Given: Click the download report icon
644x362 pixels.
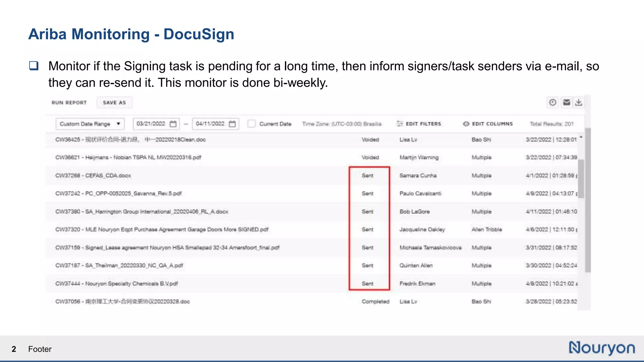Looking at the screenshot, I should (x=579, y=102).
